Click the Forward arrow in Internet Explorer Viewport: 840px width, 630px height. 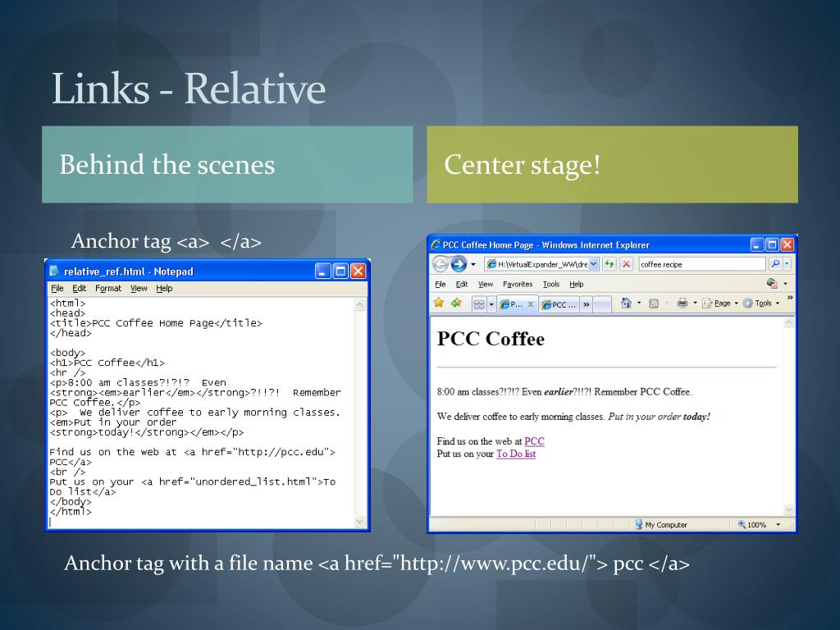pyautogui.click(x=459, y=264)
